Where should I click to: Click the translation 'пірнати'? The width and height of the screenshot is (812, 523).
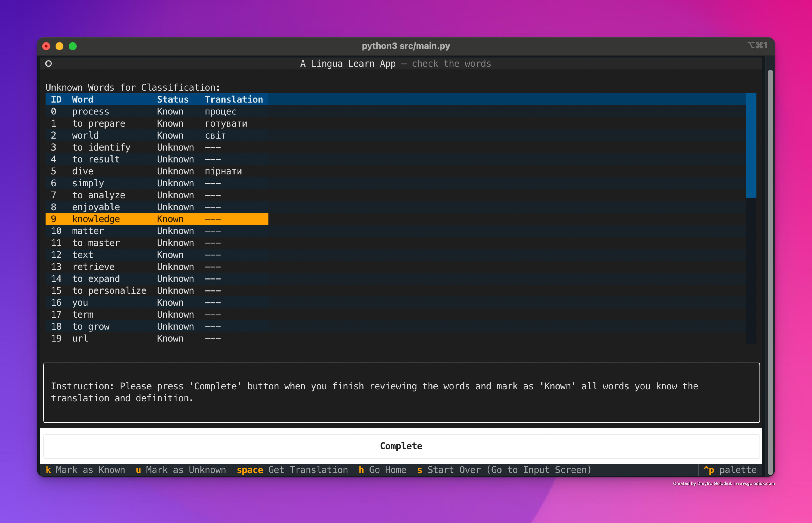pyautogui.click(x=223, y=172)
